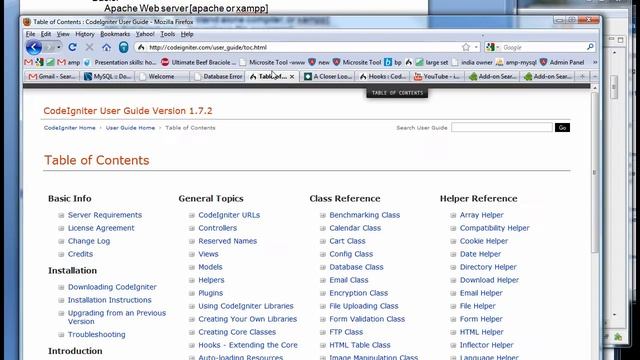640x360 pixels.
Task: Open the 'new' bookmark
Action: point(319,62)
